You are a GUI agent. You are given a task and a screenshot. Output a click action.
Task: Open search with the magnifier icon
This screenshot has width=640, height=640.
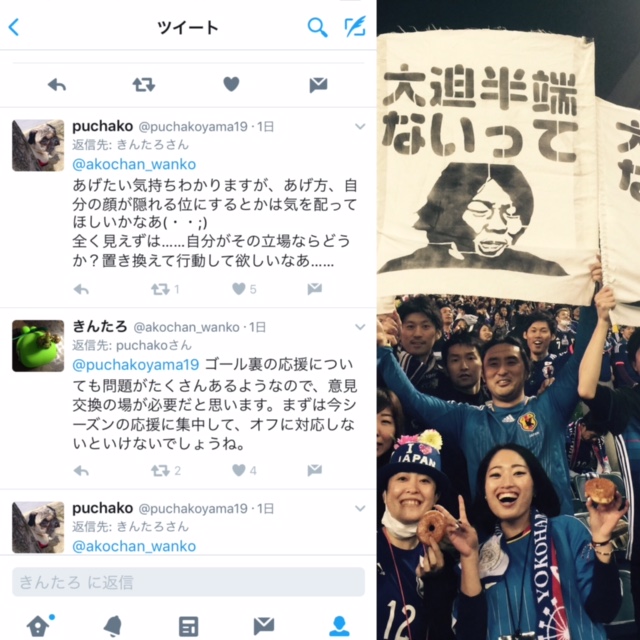click(317, 27)
